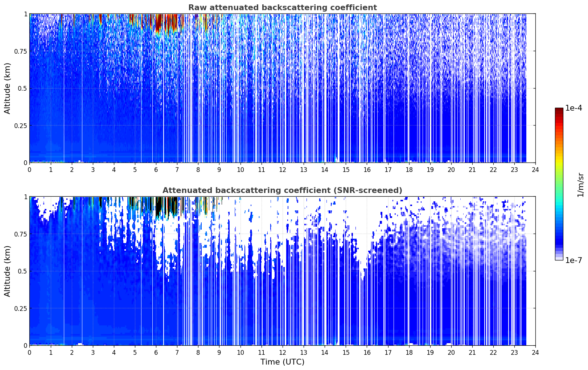Click the lower plot's Altitude (km) label
Screen dimensions: 588x370
click(x=8, y=271)
